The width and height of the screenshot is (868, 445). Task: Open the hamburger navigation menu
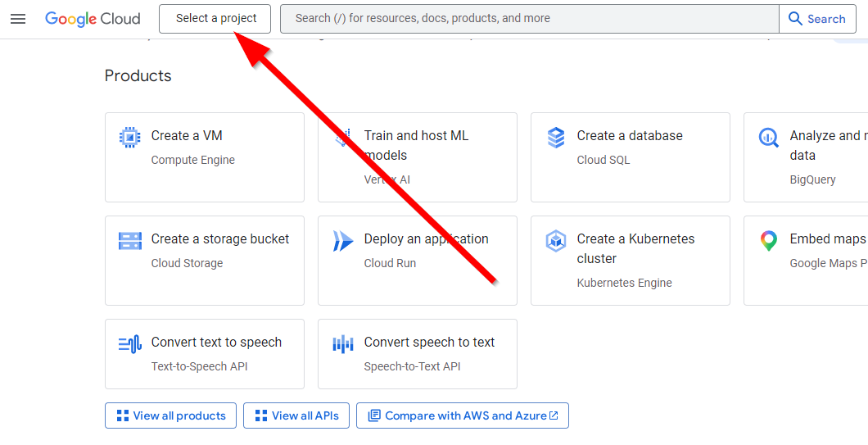[18, 19]
